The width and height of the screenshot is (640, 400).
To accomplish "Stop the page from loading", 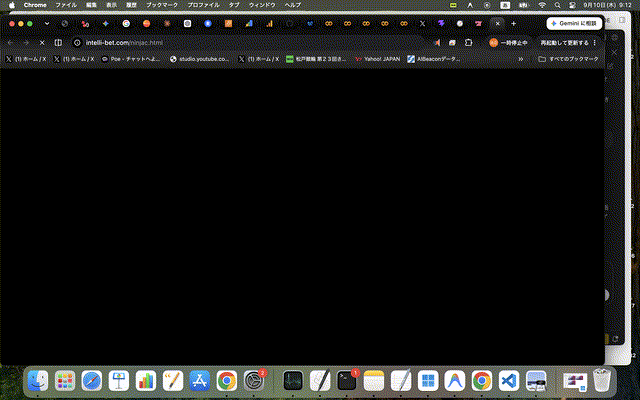I will tap(42, 42).
